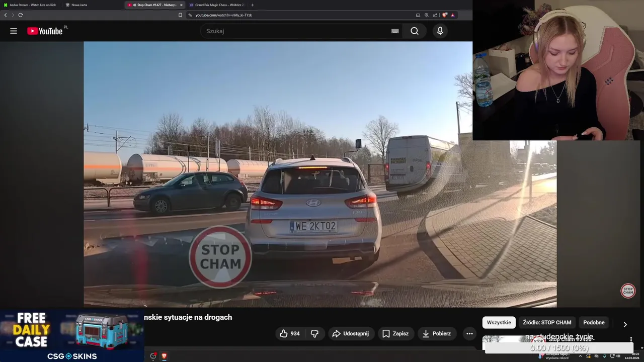Go to the YouTube home logo
The image size is (644, 362).
point(45,31)
